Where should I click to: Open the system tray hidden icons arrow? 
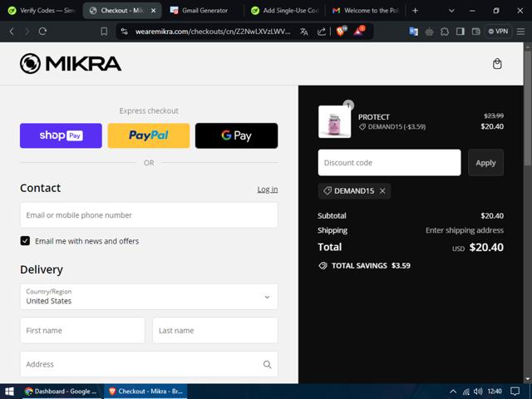point(452,392)
